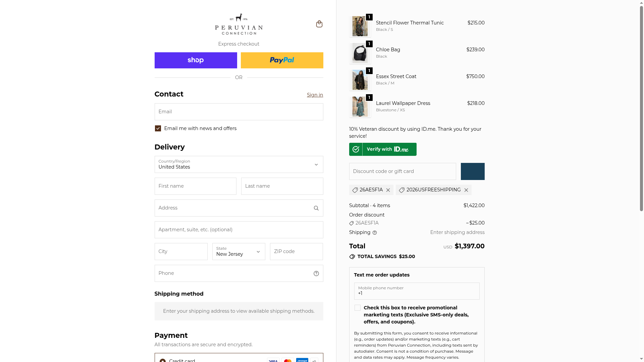
Task: Pay with Shop express checkout
Action: tap(196, 60)
